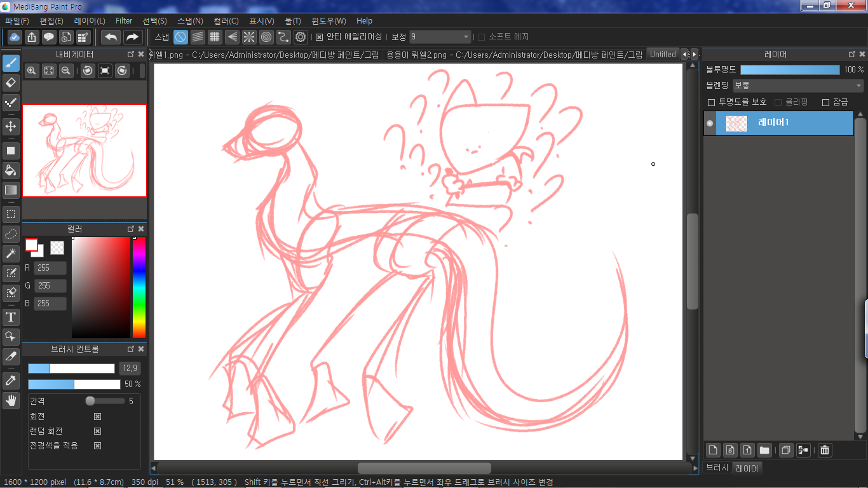This screenshot has width=868, height=488.
Task: Open the 보정 value dropdown
Action: click(x=440, y=37)
